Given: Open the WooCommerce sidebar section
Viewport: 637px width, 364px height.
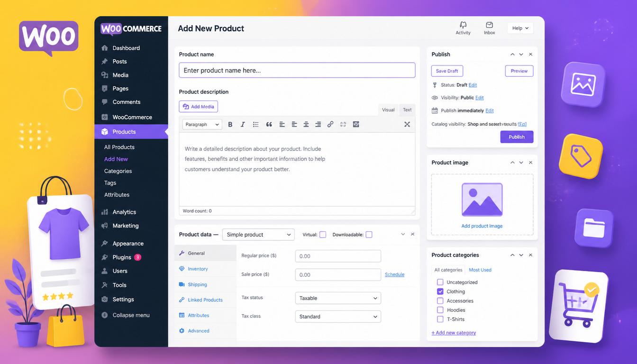Looking at the screenshot, I should pos(131,117).
